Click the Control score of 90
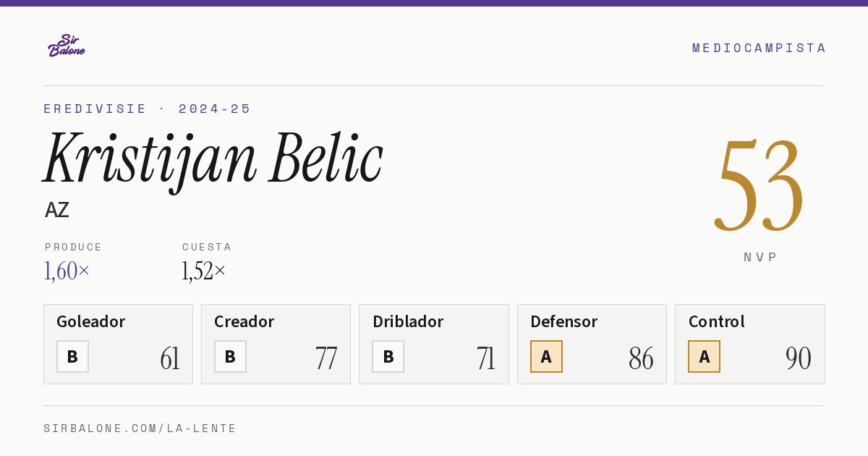This screenshot has width=868, height=456. (799, 358)
